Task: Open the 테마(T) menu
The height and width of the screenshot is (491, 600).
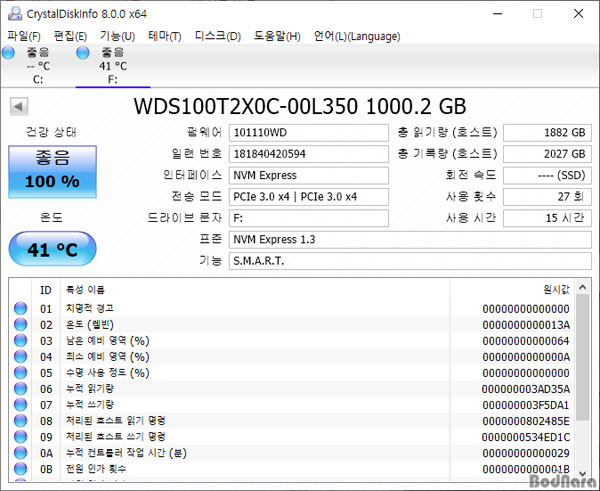Action: tap(165, 36)
